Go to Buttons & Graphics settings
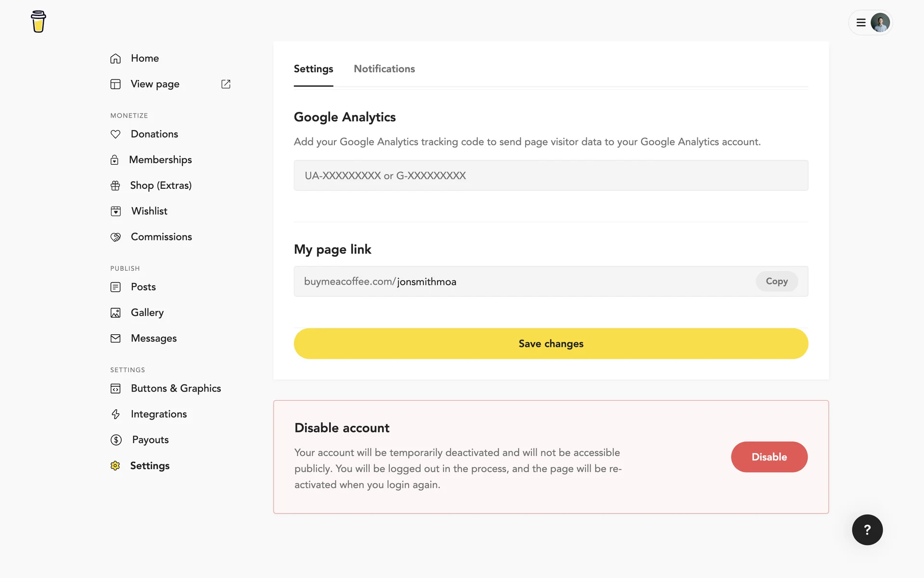This screenshot has width=924, height=578. click(176, 388)
